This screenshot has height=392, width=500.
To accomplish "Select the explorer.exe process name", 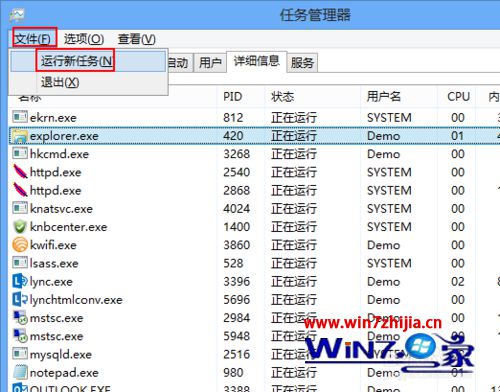I will pos(64,136).
